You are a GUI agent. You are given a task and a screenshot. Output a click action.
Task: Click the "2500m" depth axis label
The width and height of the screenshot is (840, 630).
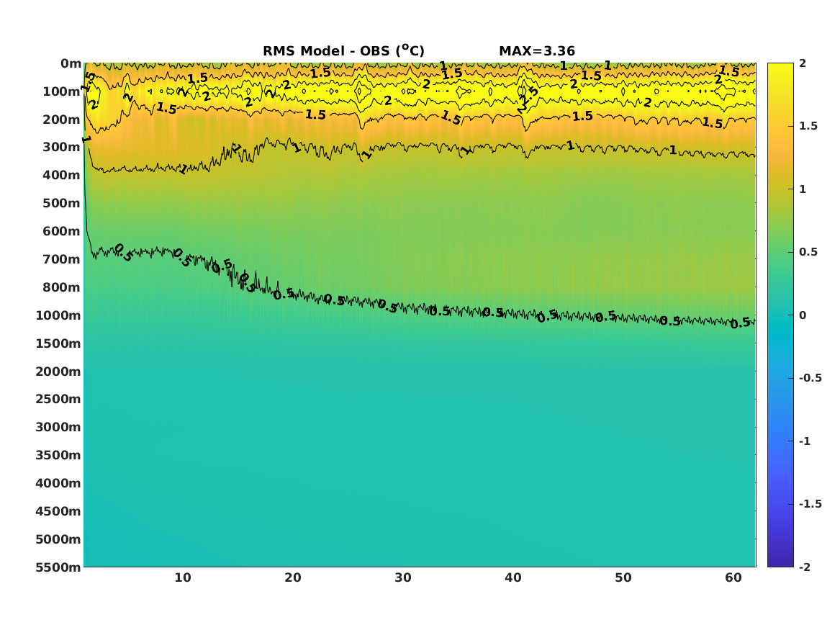pyautogui.click(x=58, y=399)
